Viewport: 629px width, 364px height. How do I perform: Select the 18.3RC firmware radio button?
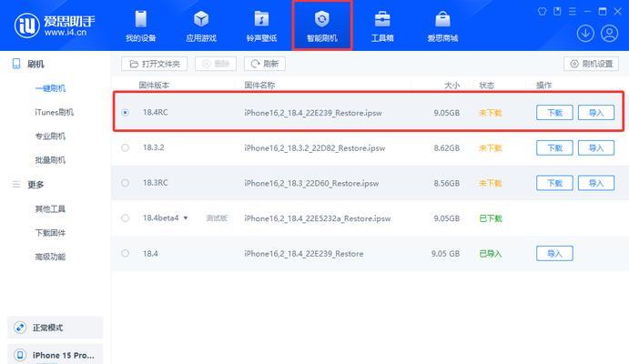[125, 183]
